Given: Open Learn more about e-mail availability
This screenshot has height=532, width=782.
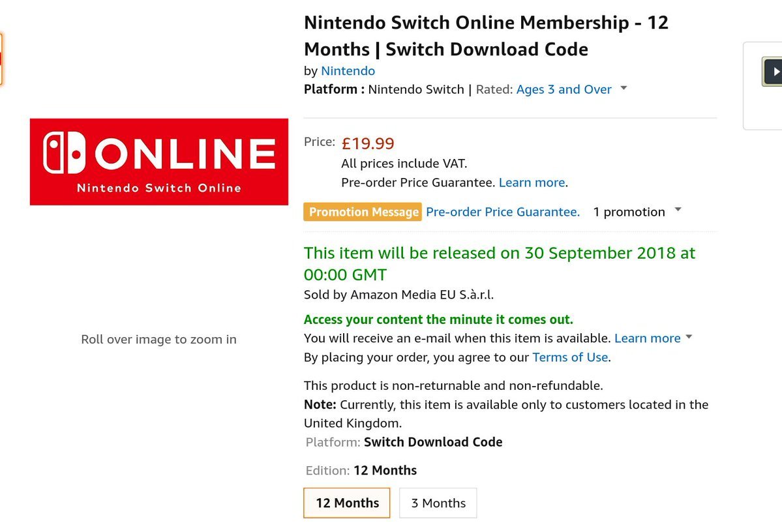Looking at the screenshot, I should point(647,338).
